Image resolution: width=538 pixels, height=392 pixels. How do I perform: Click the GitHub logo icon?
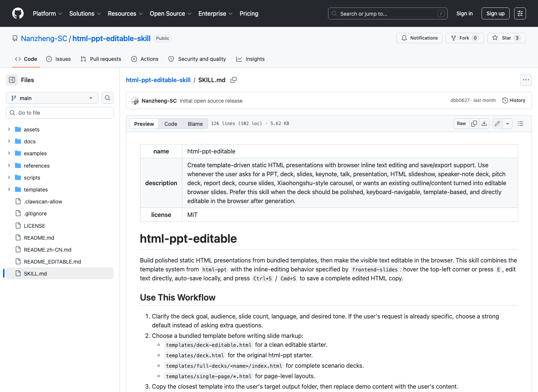tap(18, 13)
